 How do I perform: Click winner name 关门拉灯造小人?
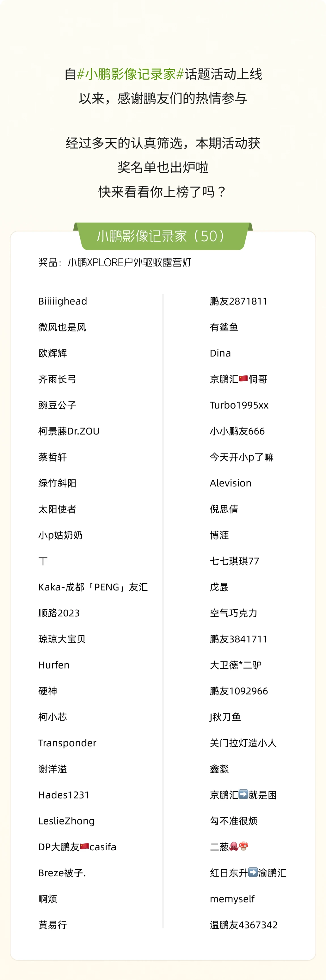click(x=243, y=743)
